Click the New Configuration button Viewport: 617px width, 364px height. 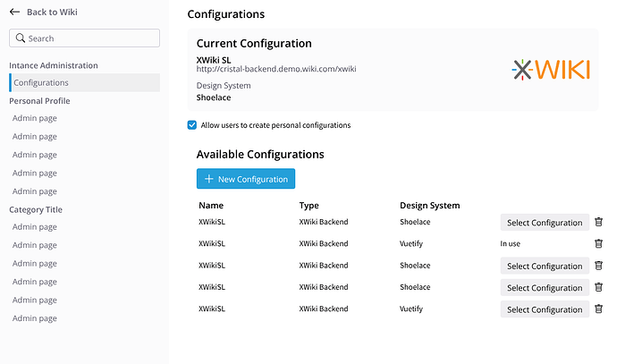pyautogui.click(x=246, y=179)
